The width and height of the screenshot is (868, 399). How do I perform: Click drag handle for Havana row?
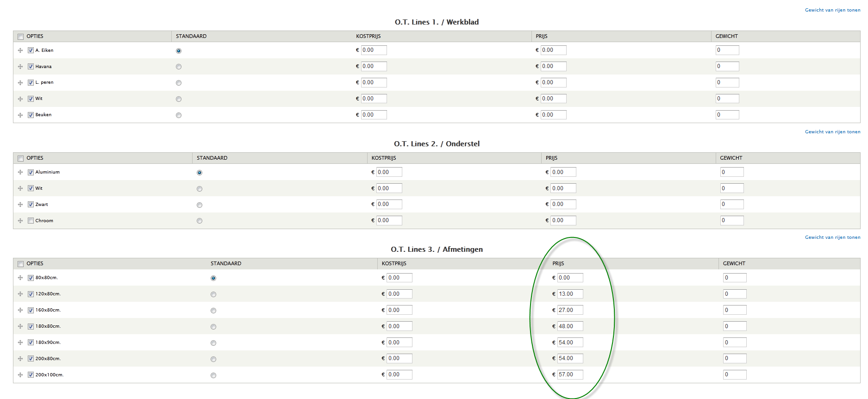click(x=20, y=67)
